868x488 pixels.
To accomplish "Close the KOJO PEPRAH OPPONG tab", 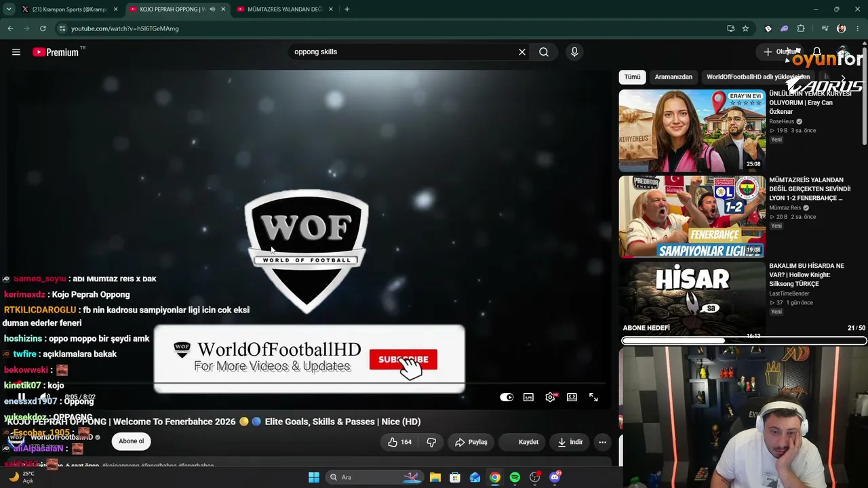I will point(223,9).
